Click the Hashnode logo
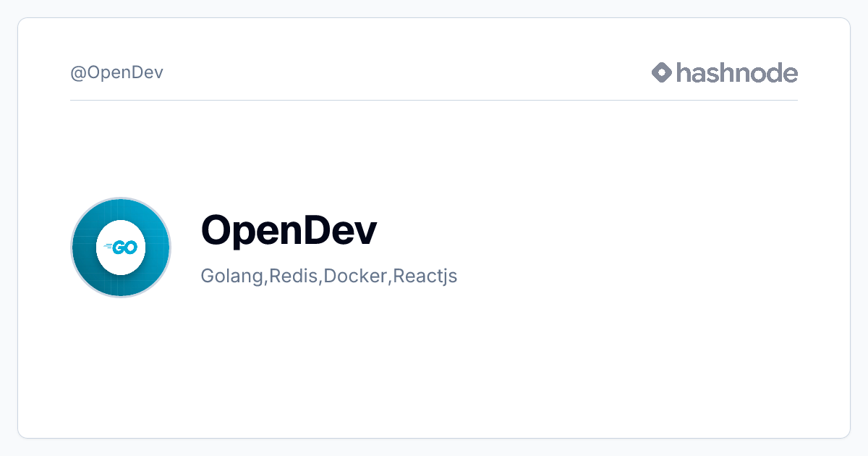Image resolution: width=868 pixels, height=456 pixels. tap(724, 72)
